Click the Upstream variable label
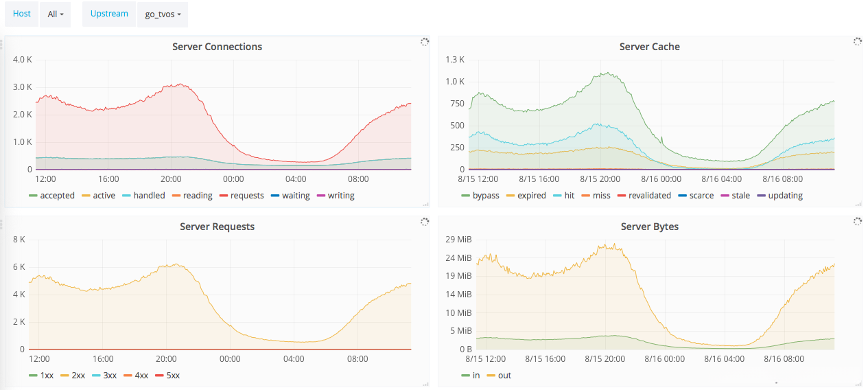The image size is (868, 390). (109, 14)
